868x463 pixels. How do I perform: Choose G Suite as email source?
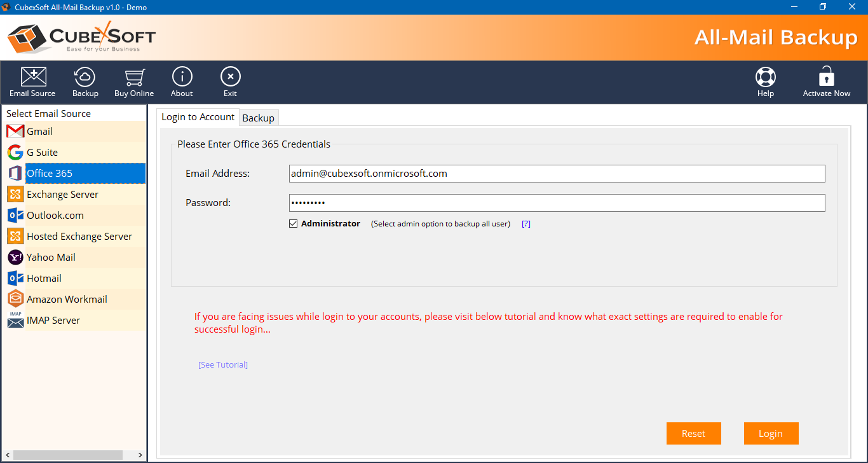click(x=42, y=153)
